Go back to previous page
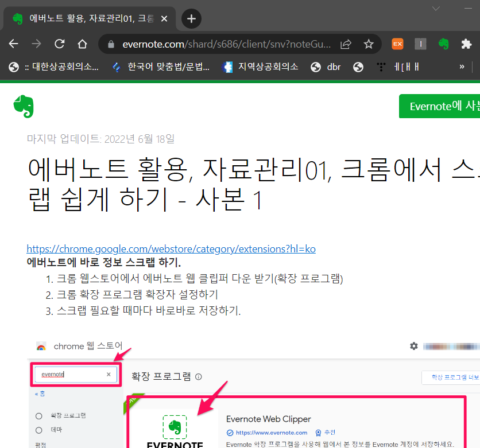 coord(13,44)
